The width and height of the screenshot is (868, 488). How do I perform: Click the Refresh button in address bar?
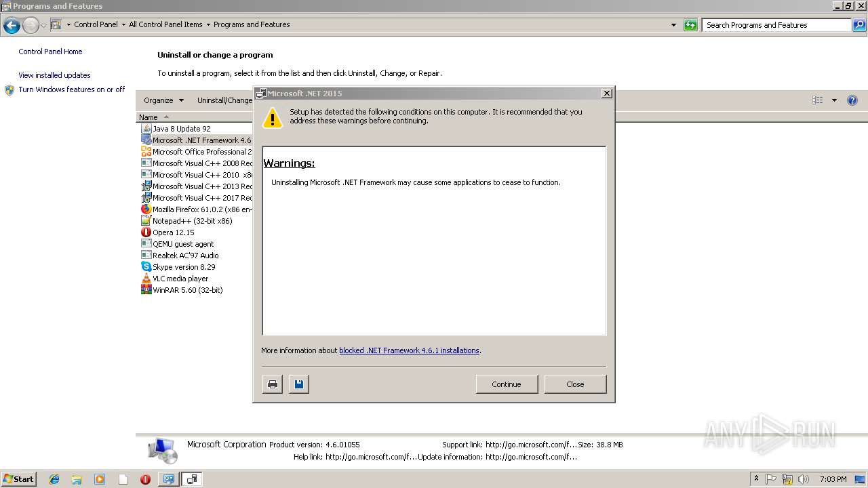pyautogui.click(x=690, y=25)
